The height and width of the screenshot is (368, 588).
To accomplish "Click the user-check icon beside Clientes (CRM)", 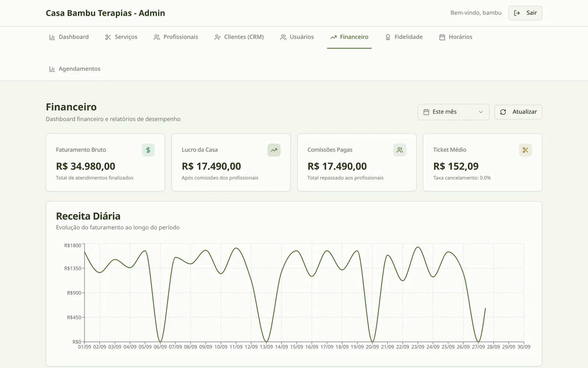I will click(218, 37).
